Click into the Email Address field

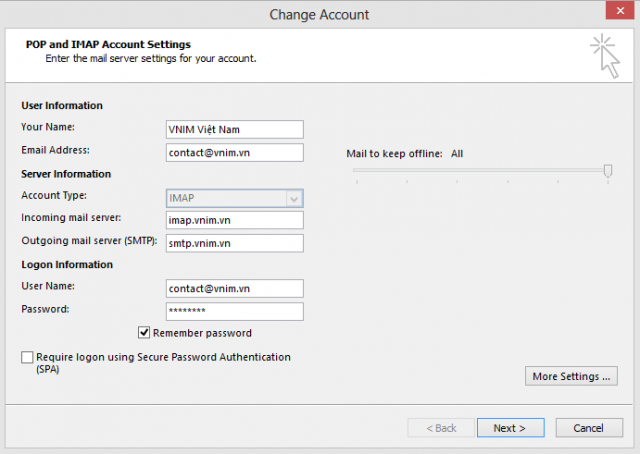pos(235,152)
